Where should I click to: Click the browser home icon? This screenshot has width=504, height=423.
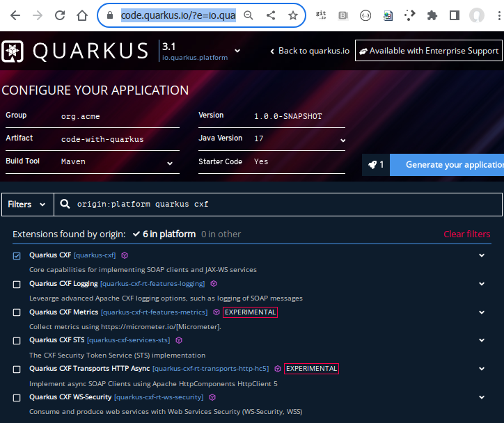click(x=82, y=15)
